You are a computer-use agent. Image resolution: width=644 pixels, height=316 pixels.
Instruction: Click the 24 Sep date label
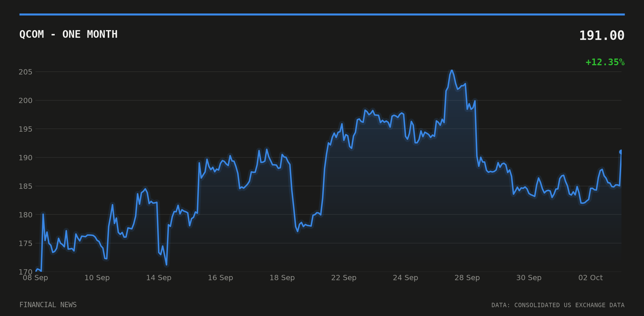click(x=405, y=278)
